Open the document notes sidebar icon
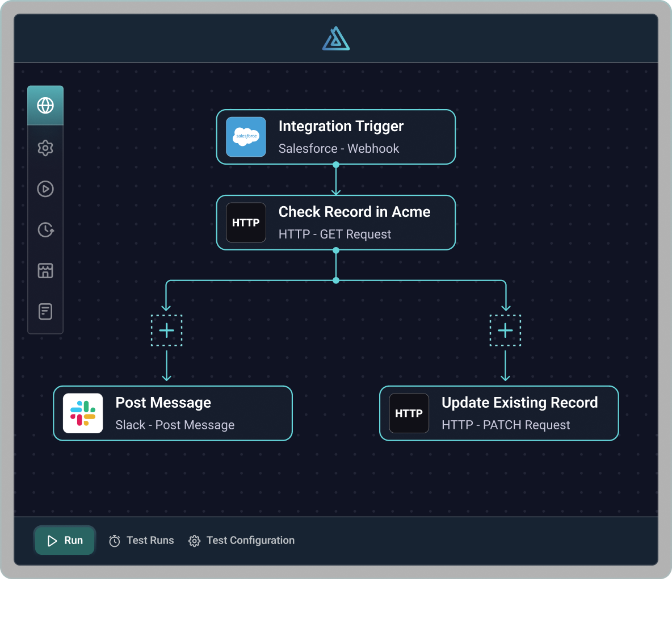The height and width of the screenshot is (636, 672). click(x=45, y=311)
